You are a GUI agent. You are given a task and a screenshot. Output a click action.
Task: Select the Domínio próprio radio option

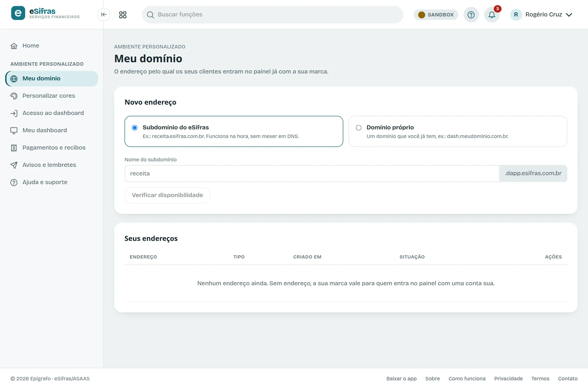[x=359, y=128]
